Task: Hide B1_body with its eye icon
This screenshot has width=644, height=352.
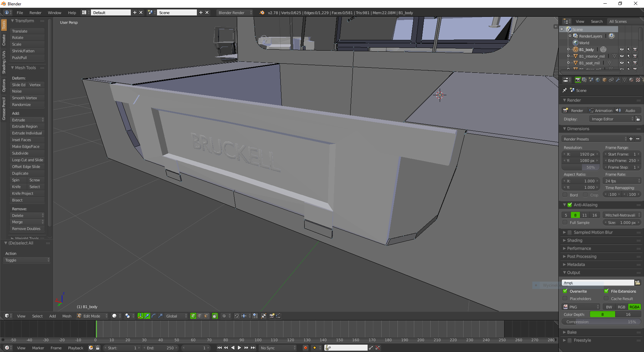Action: [x=622, y=49]
